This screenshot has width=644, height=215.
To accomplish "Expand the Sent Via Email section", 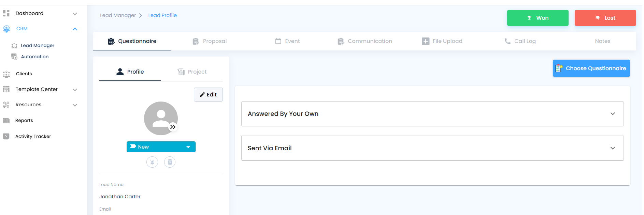I will (432, 148).
